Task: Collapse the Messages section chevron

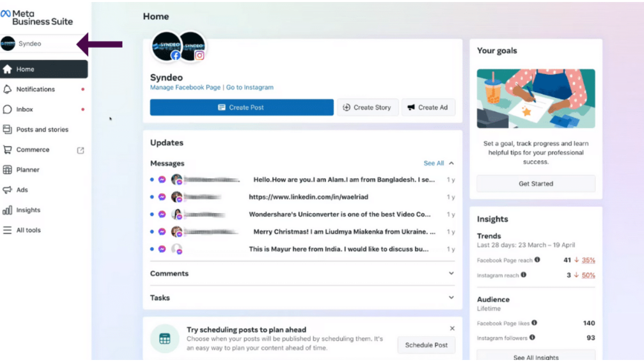Action: tap(451, 163)
